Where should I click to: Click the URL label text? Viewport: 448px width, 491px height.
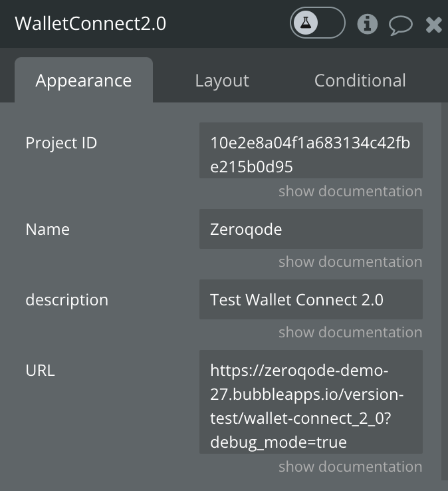(41, 371)
